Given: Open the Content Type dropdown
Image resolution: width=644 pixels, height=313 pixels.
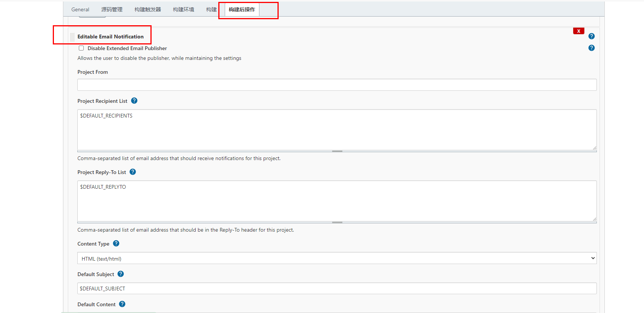Looking at the screenshot, I should (337, 258).
